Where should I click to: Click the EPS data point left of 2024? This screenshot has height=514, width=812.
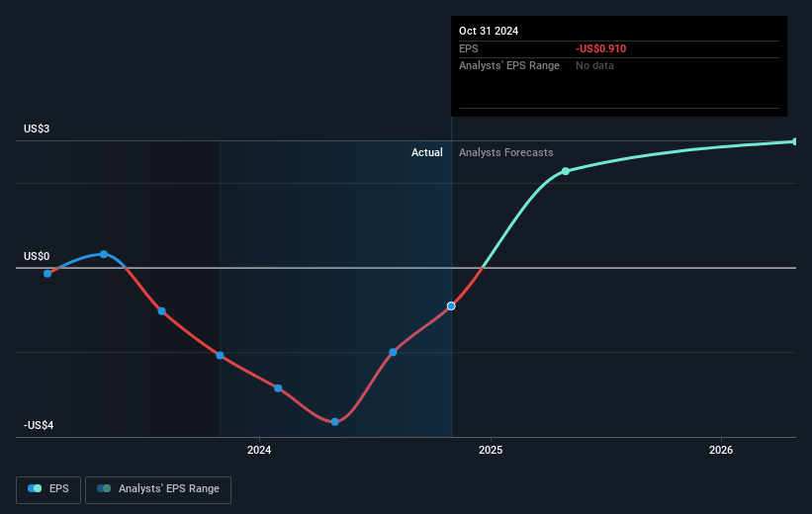click(x=221, y=355)
